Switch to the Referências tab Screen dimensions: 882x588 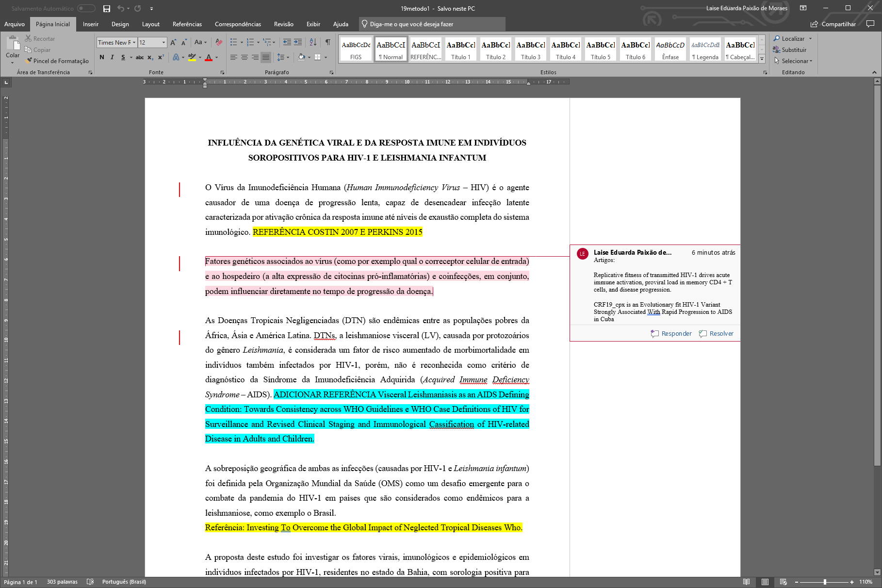[187, 24]
